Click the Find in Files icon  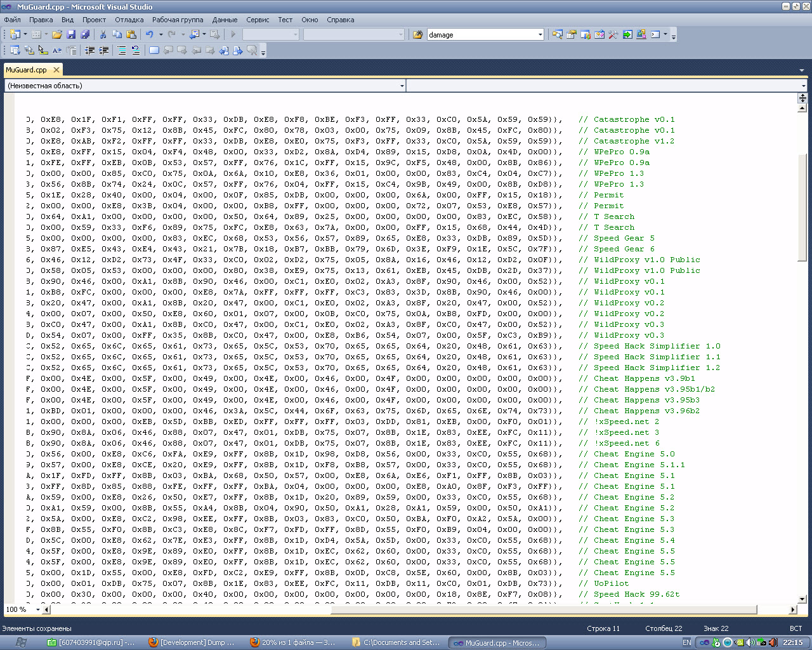[x=417, y=34]
